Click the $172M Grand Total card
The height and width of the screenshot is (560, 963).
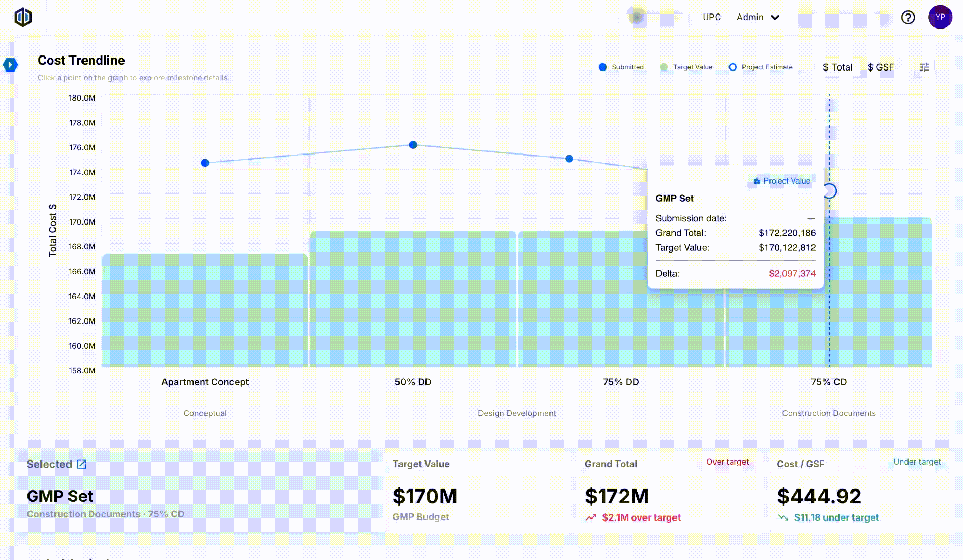(669, 493)
